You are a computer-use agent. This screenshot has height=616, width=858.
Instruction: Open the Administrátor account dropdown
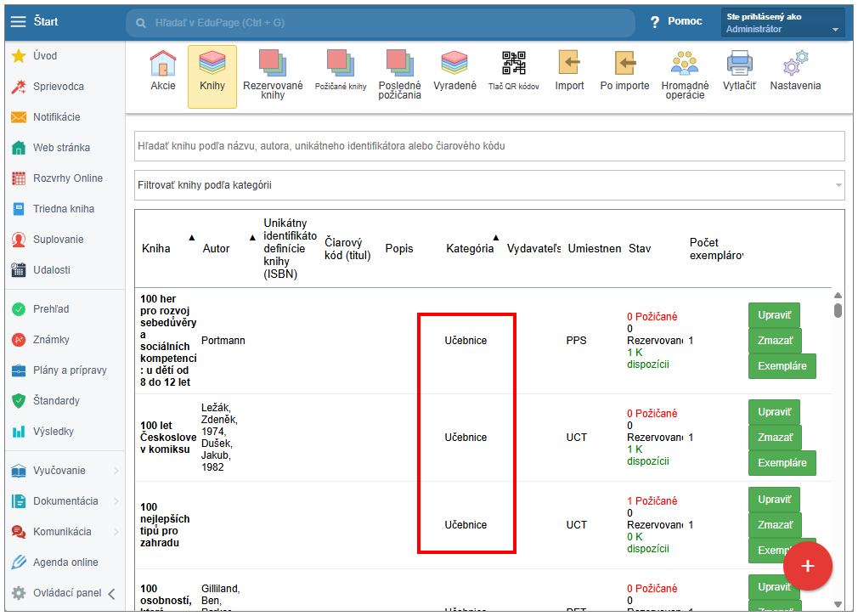coord(782,23)
